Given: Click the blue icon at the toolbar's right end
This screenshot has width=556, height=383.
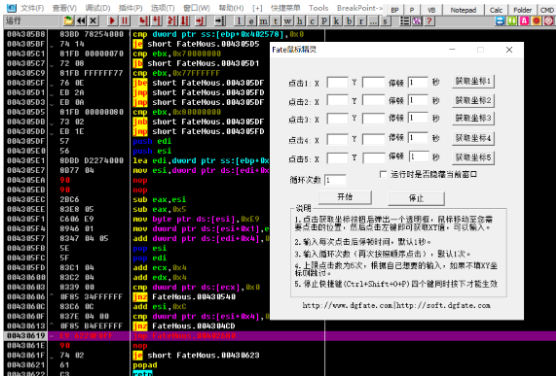Looking at the screenshot, I should [x=500, y=21].
